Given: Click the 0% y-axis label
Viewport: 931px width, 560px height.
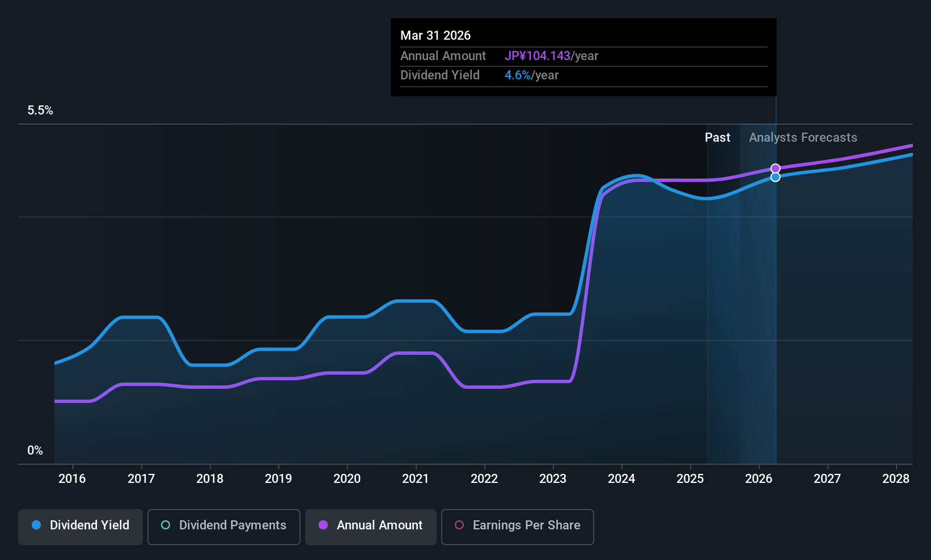Looking at the screenshot, I should tap(35, 451).
